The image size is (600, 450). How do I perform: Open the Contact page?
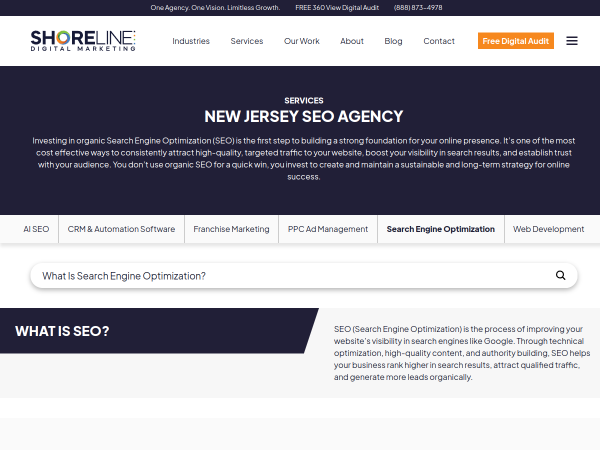439,41
